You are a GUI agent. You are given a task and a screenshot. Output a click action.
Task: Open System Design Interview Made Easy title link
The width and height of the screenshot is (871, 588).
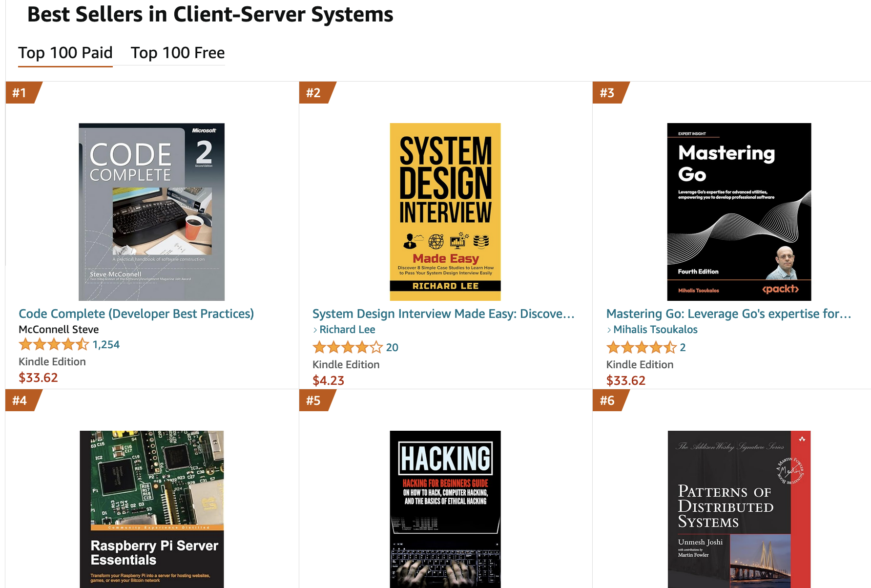click(443, 314)
